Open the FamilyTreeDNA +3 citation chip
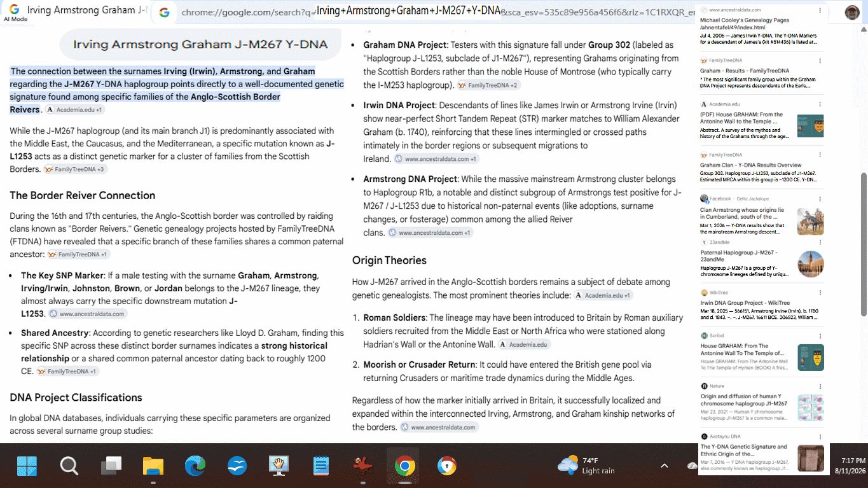The height and width of the screenshot is (488, 868). (x=75, y=169)
